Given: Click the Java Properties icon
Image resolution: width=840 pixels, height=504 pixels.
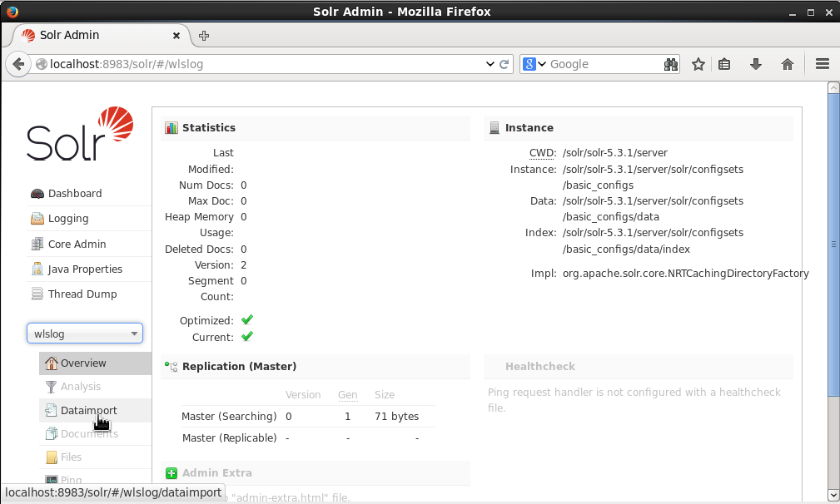Looking at the screenshot, I should pos(37,269).
